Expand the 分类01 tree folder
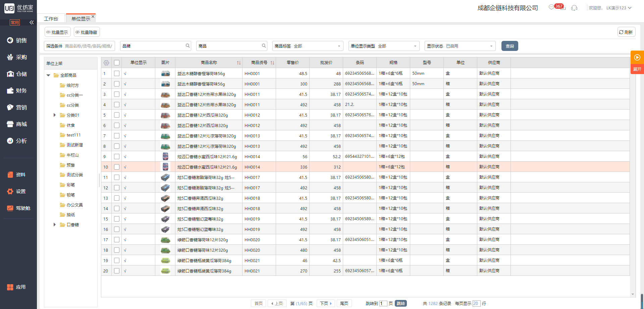The height and width of the screenshot is (309, 644). coord(55,115)
